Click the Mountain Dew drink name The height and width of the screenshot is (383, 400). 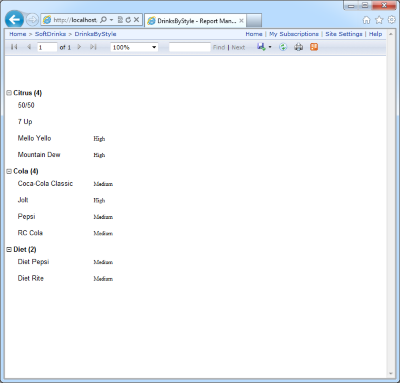click(x=39, y=155)
